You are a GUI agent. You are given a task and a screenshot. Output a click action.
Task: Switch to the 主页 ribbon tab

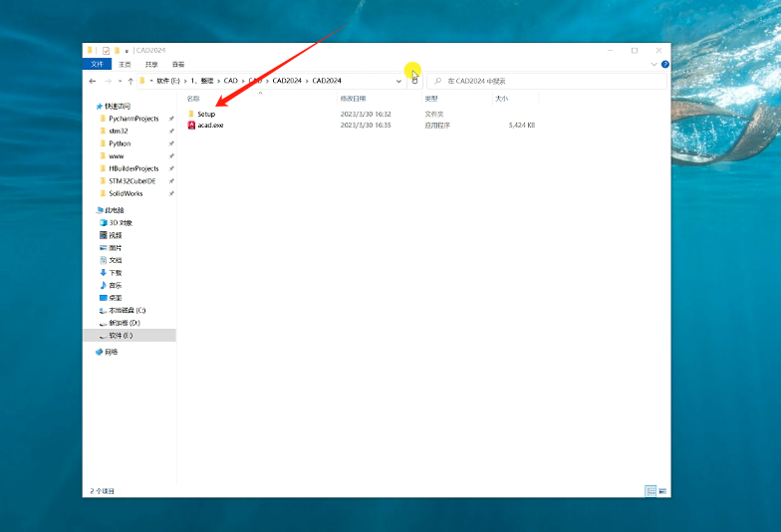pos(125,64)
